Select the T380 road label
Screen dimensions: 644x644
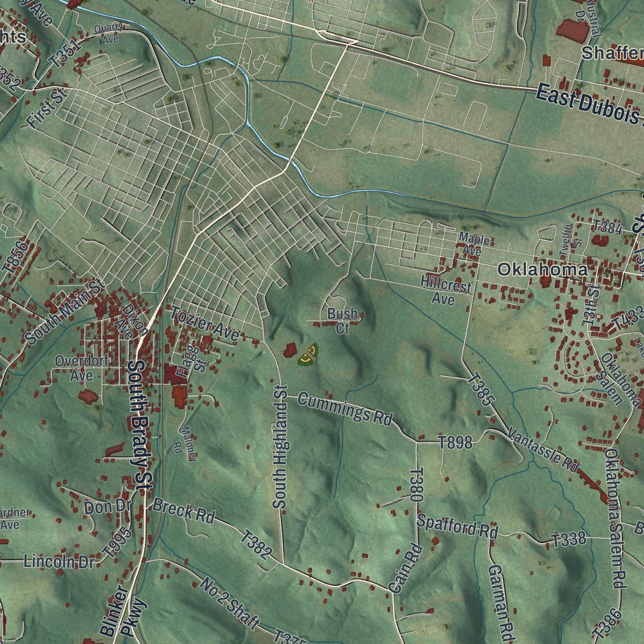[417, 485]
